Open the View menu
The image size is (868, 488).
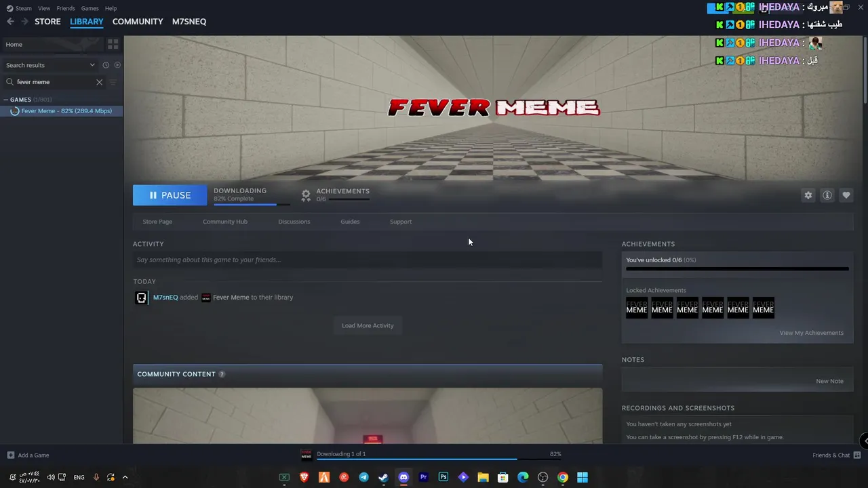44,8
